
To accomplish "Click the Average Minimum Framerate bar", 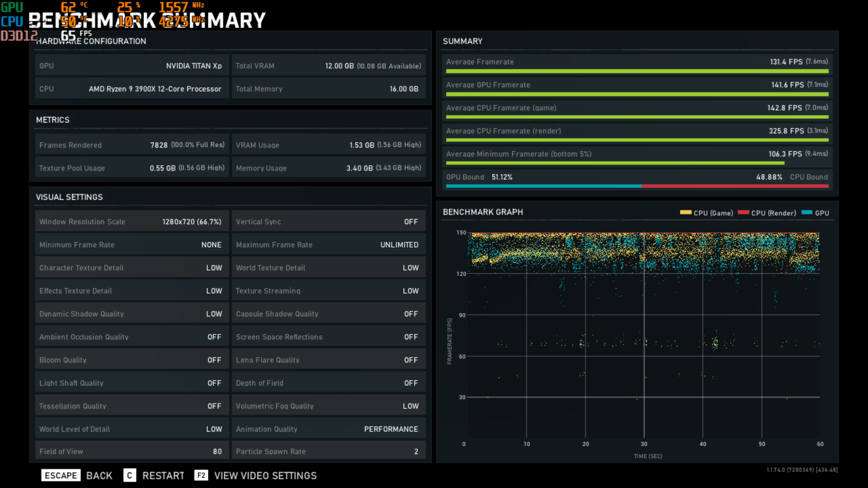I will point(615,163).
